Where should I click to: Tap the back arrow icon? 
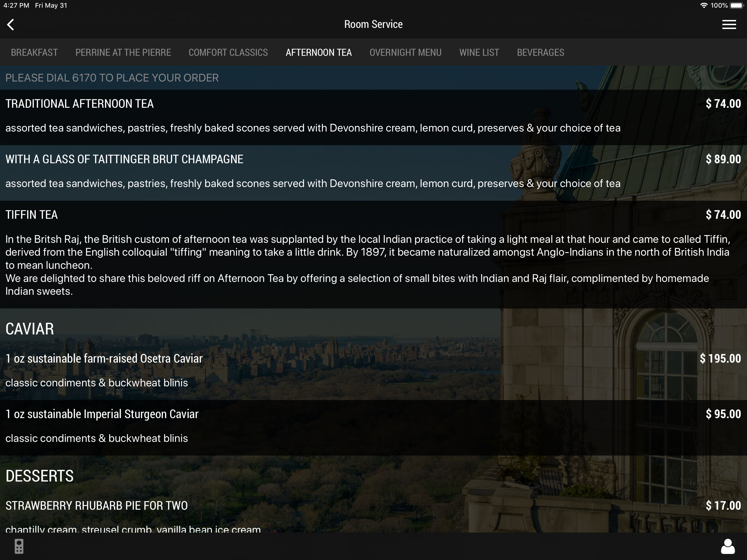click(x=11, y=24)
